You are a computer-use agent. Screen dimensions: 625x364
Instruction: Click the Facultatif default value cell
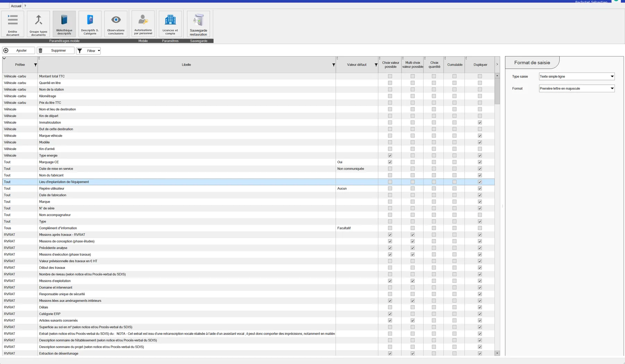pyautogui.click(x=357, y=228)
